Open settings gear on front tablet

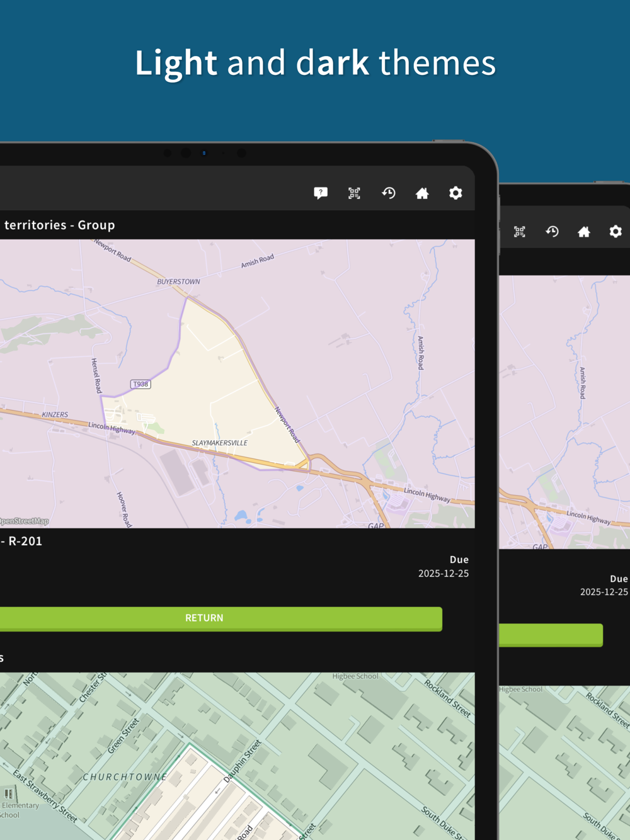coord(455,193)
